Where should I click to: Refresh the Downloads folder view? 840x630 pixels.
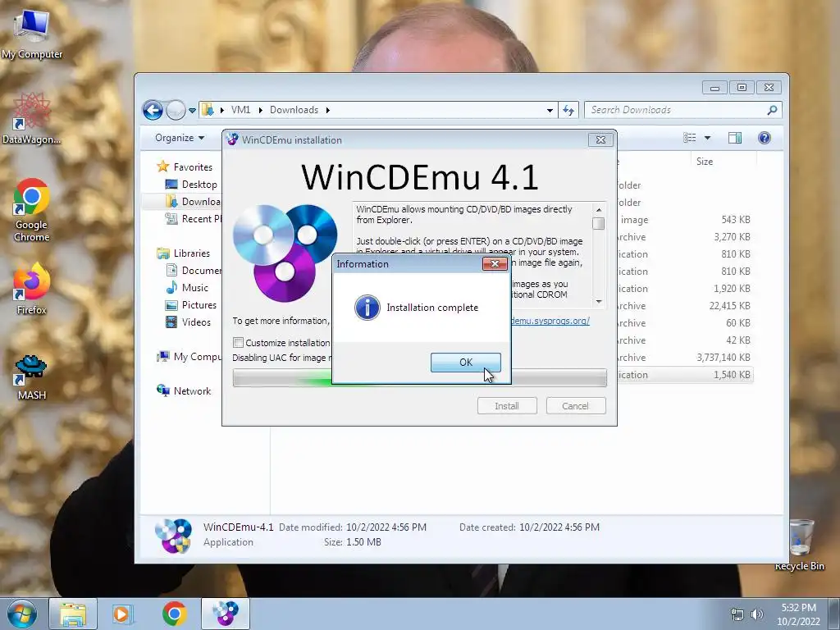(x=568, y=111)
